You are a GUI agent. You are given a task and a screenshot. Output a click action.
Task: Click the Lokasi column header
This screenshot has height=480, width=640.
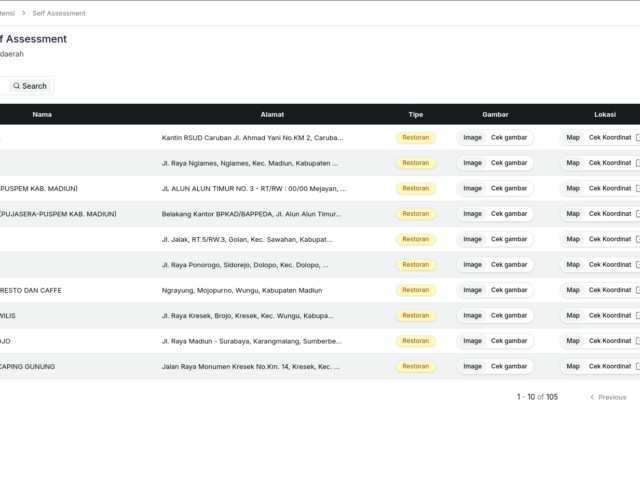point(605,114)
